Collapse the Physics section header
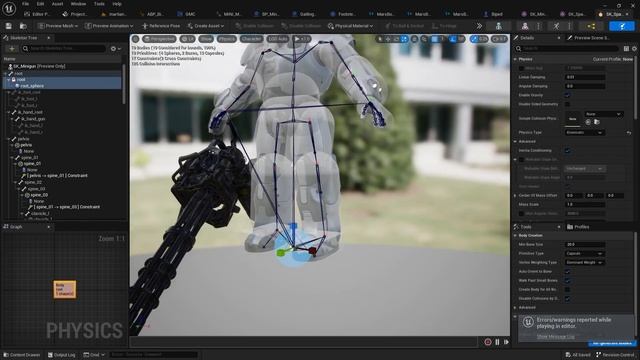The width and height of the screenshot is (640, 360). (x=515, y=59)
